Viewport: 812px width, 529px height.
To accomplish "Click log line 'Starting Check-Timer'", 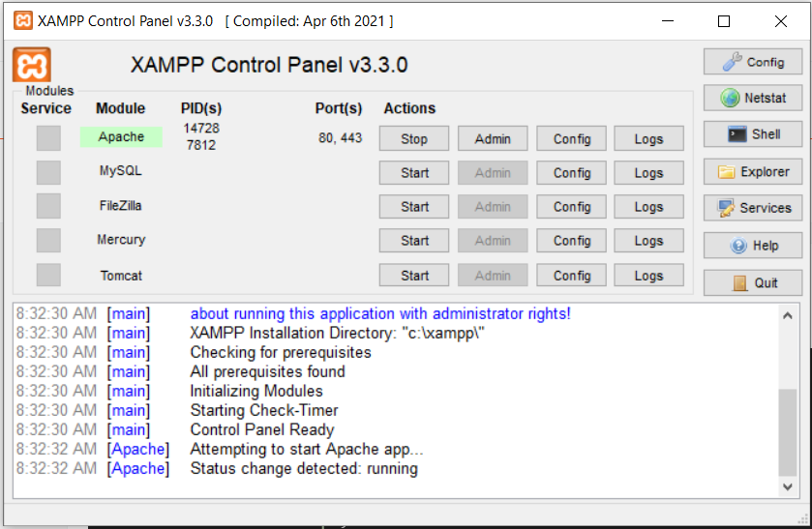I will pos(264,410).
